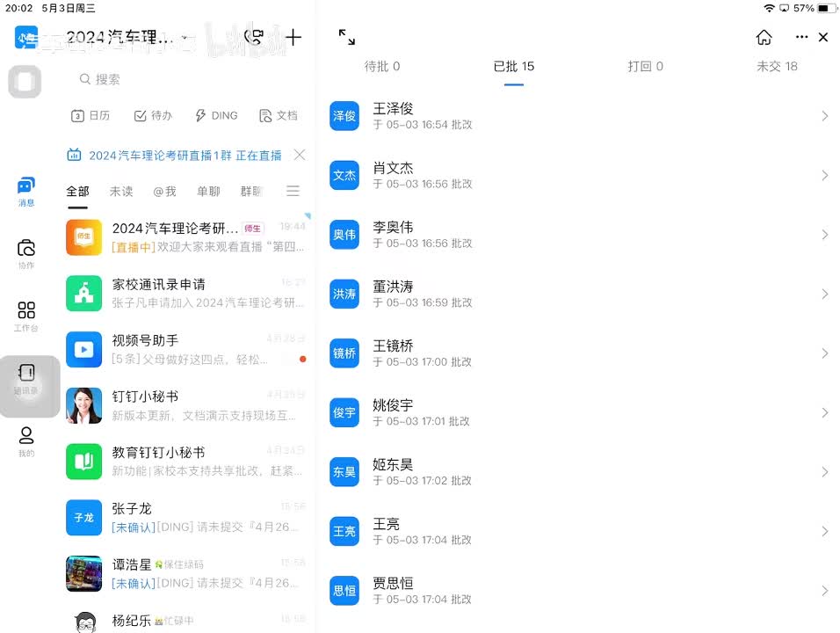
Task: Tap the battery indicator in status bar
Action: coord(827,8)
